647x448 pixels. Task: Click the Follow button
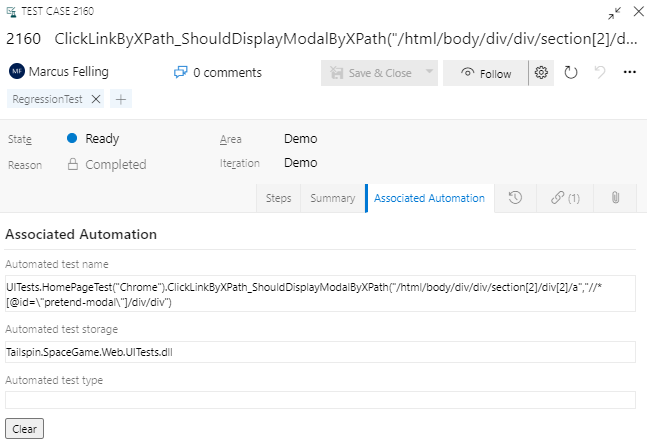point(485,73)
